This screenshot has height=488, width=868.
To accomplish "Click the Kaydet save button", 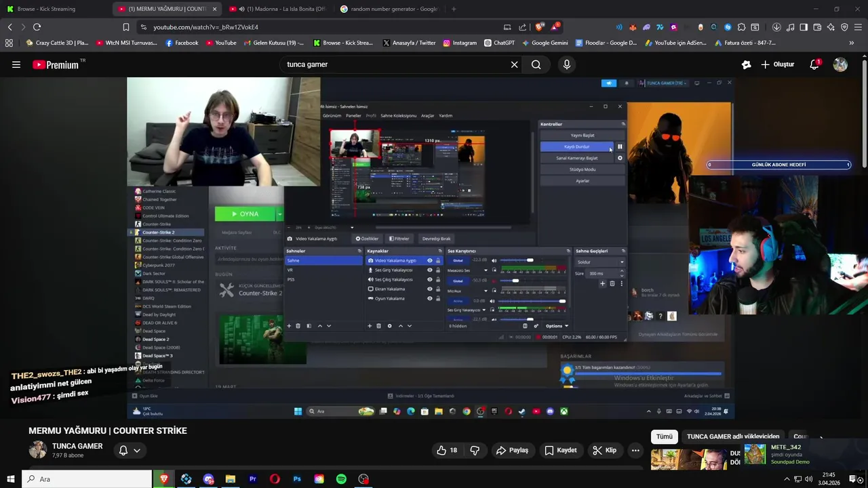I will (560, 450).
